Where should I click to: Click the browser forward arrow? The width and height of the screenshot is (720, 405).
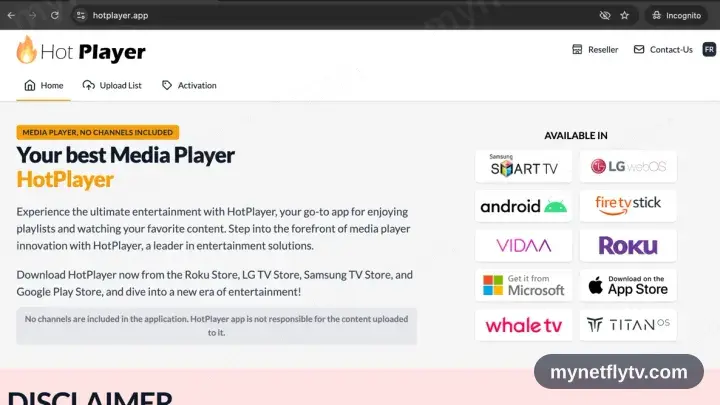pyautogui.click(x=32, y=15)
